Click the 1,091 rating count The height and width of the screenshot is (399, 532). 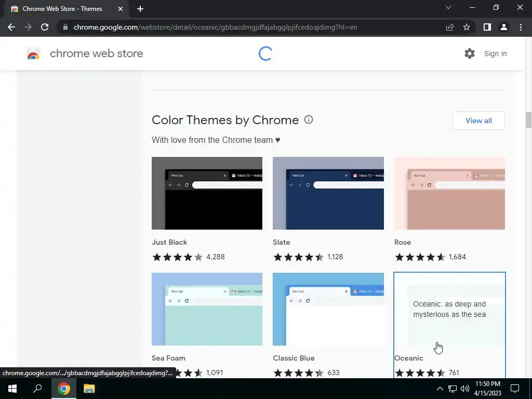[215, 373]
